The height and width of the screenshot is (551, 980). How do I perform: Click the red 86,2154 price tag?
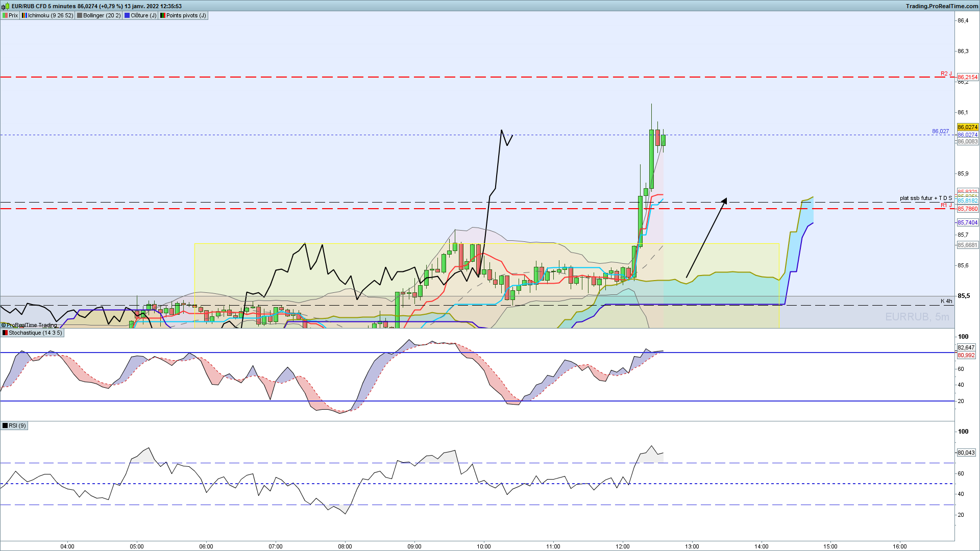[x=968, y=77]
